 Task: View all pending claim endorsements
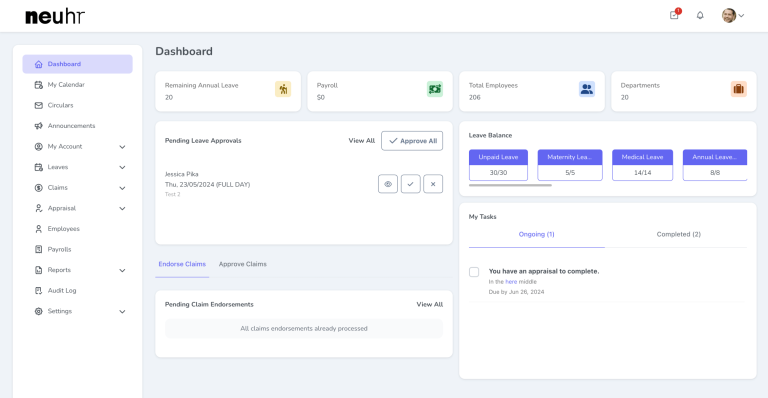[x=430, y=304]
